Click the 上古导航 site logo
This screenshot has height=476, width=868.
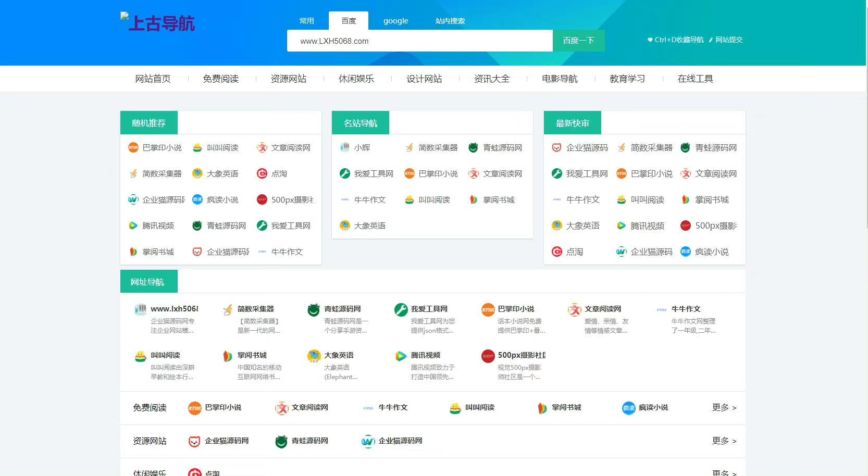point(158,22)
